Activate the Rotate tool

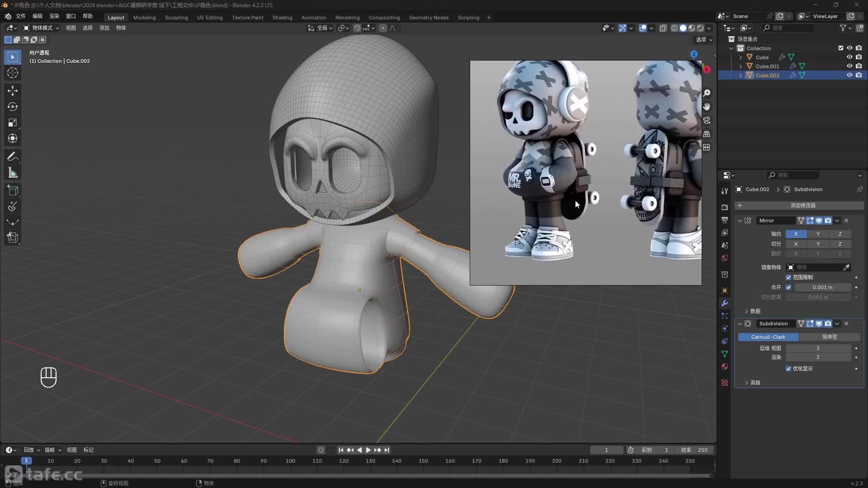[x=13, y=107]
